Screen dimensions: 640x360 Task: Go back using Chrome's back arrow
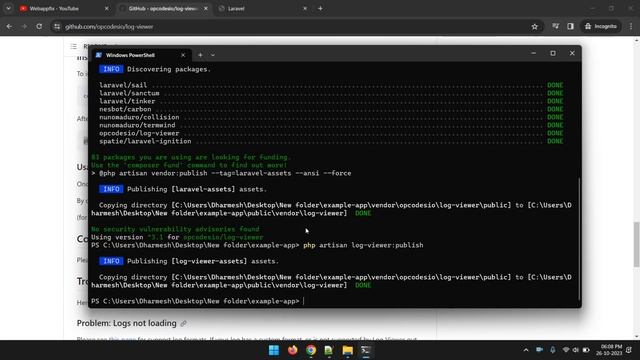9,27
